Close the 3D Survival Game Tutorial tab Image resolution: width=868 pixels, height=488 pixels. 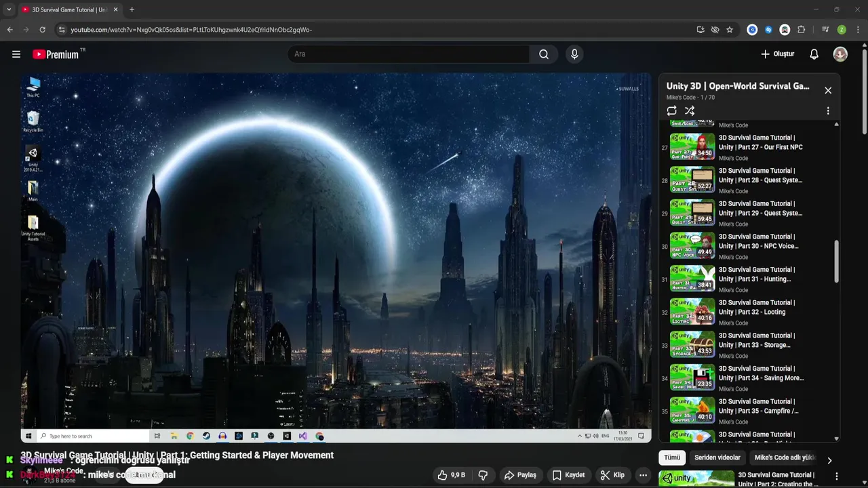[x=115, y=9]
